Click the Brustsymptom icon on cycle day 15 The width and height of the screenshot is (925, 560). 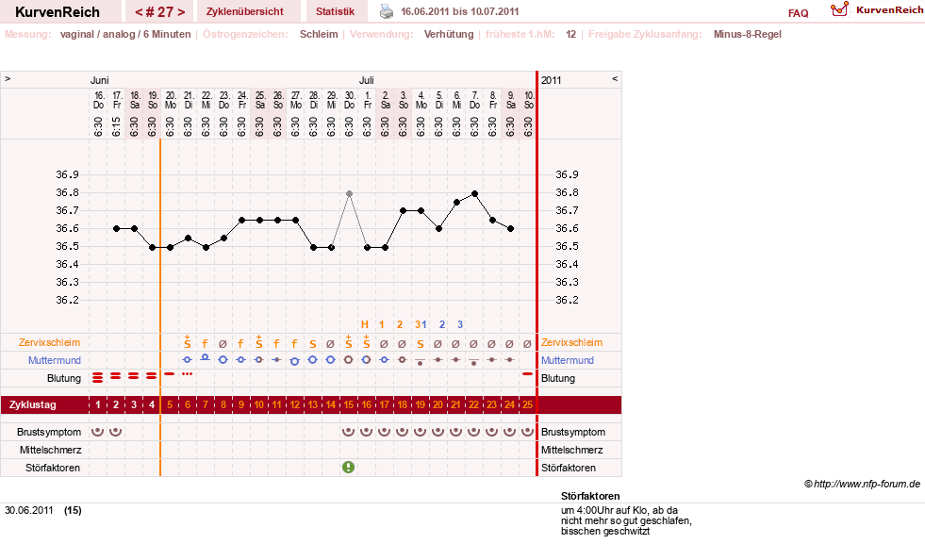(x=349, y=432)
